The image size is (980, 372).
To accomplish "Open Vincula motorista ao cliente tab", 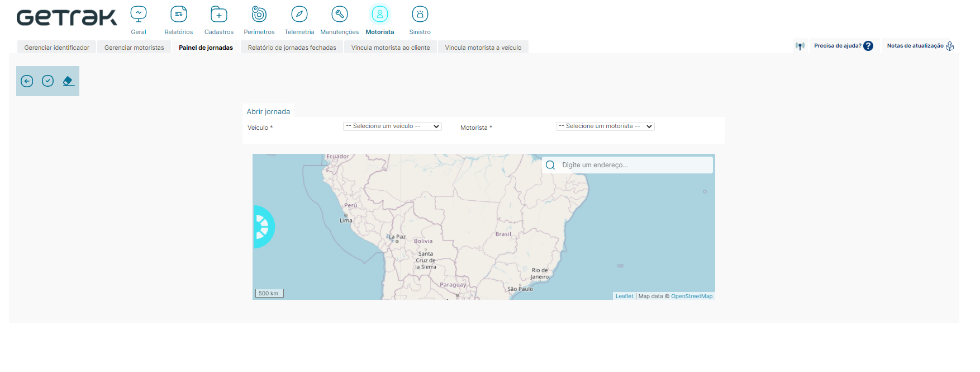I will (x=391, y=48).
